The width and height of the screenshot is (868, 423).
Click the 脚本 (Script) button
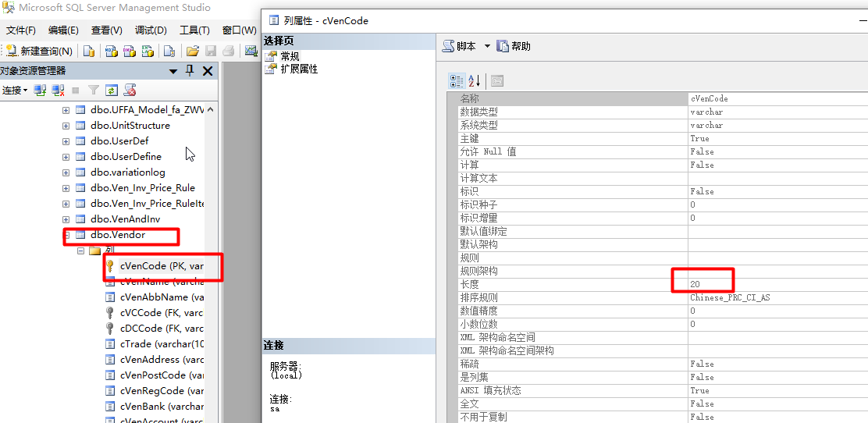click(x=460, y=46)
